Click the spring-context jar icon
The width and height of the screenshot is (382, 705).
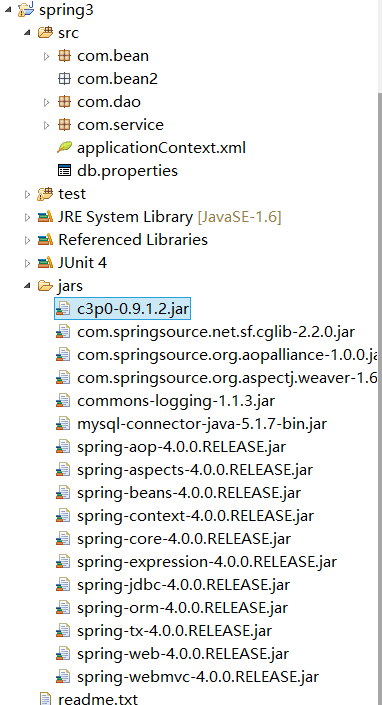click(63, 515)
